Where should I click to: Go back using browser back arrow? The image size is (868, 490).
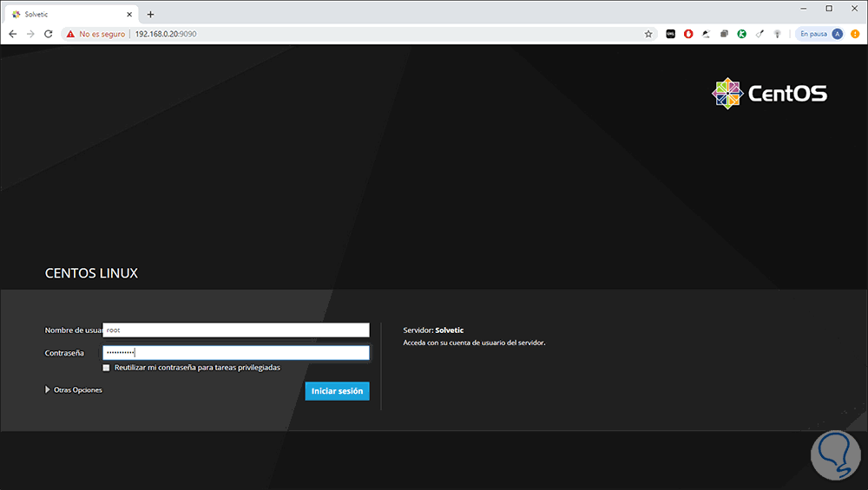coord(13,34)
